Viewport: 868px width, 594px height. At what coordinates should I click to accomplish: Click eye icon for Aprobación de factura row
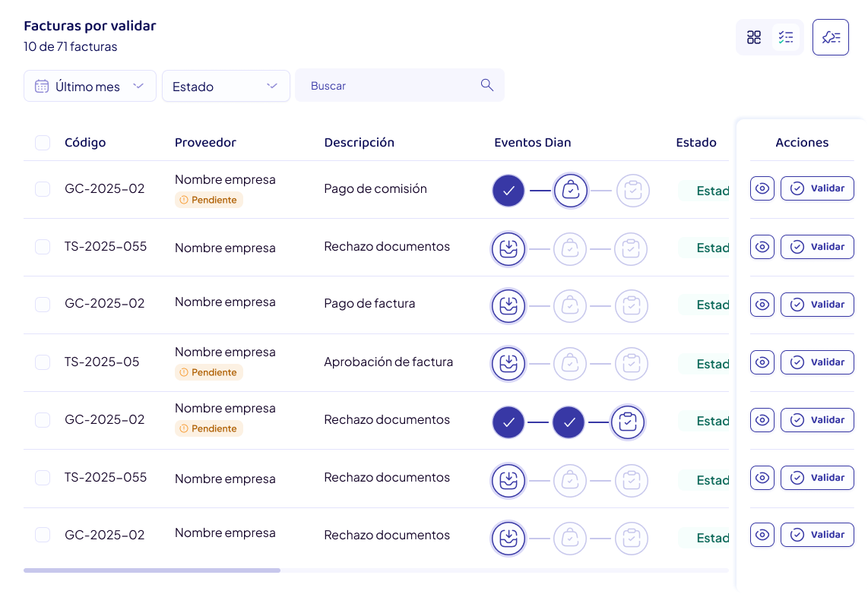[x=762, y=362]
